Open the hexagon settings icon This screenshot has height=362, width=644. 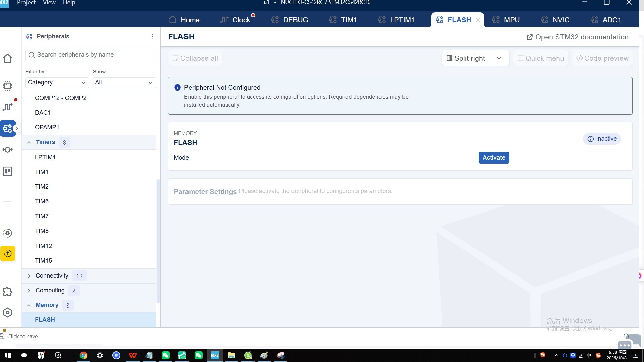(7, 313)
